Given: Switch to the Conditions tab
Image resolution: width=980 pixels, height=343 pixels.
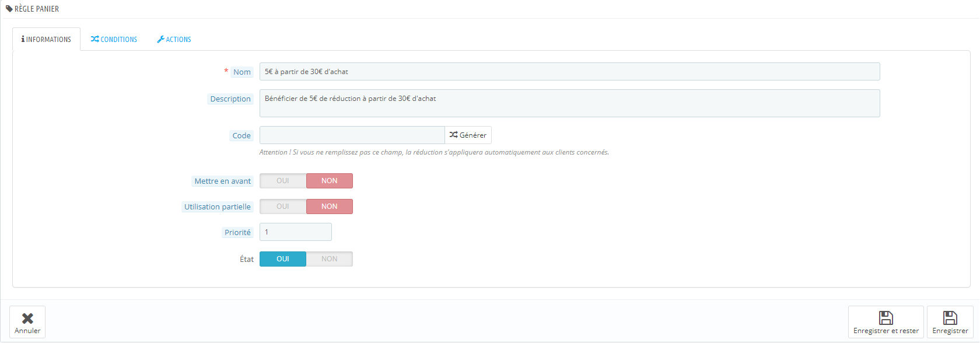Looking at the screenshot, I should point(114,39).
